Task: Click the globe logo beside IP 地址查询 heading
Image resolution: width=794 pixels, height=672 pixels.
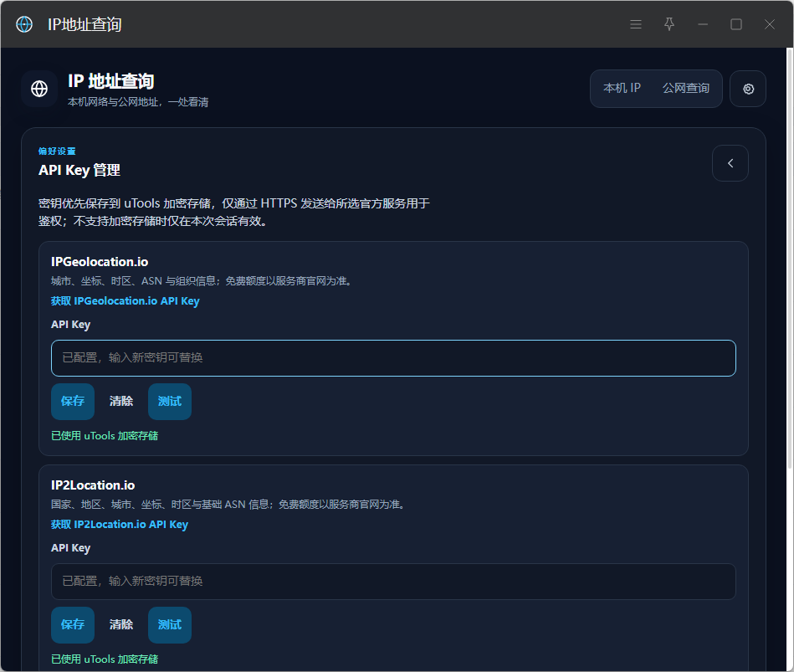Action: pos(39,89)
